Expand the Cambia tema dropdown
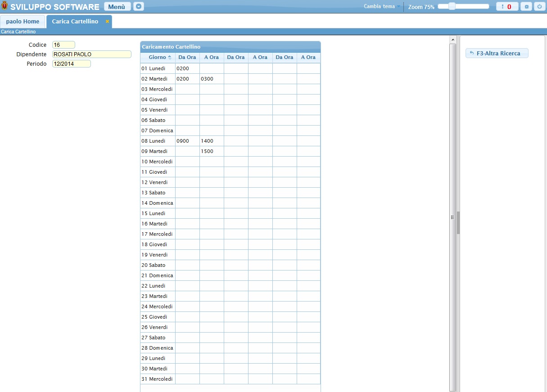547x392 pixels. point(382,7)
